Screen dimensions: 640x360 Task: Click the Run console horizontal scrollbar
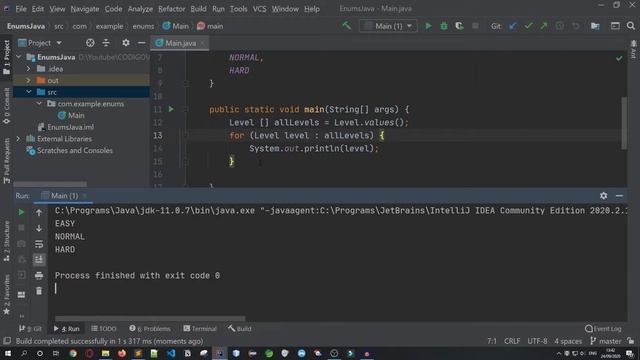click(150, 318)
